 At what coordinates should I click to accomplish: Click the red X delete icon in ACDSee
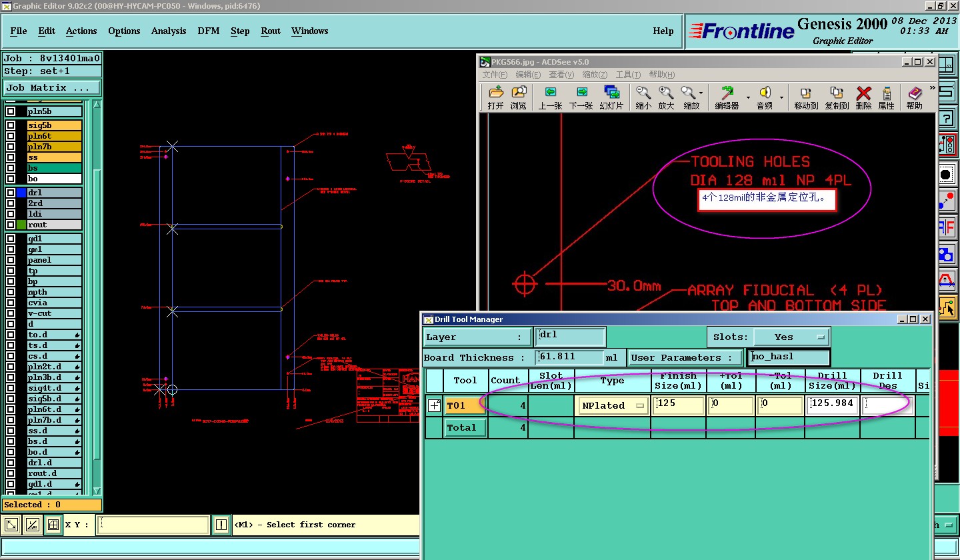coord(863,93)
